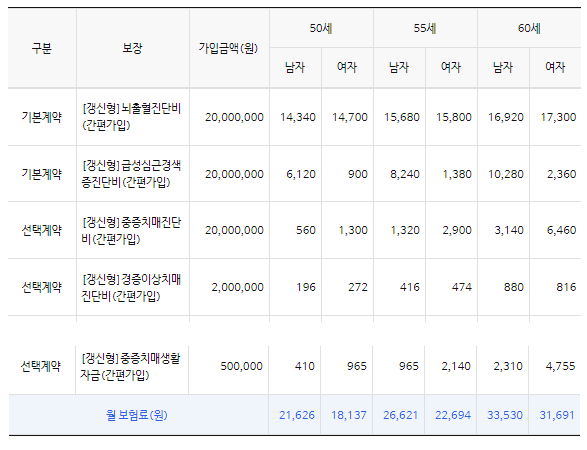
Task: Click the 60세 age group header
Action: (x=529, y=28)
